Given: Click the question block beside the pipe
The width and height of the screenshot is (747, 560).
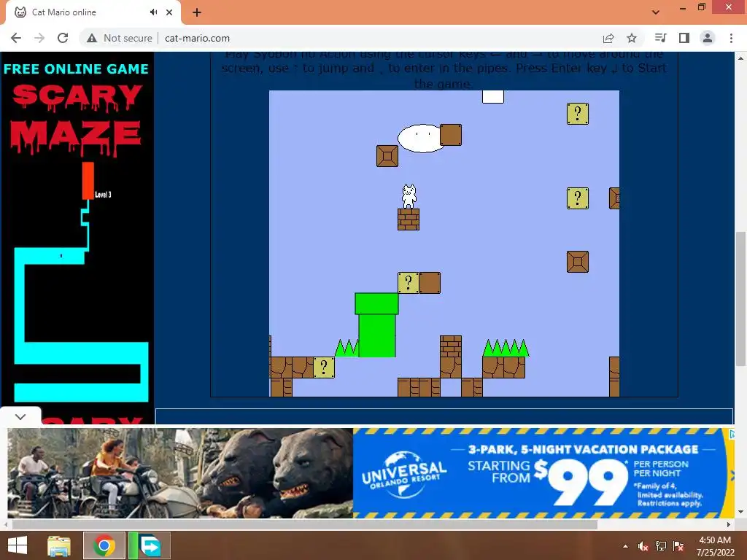Looking at the screenshot, I should point(409,283).
